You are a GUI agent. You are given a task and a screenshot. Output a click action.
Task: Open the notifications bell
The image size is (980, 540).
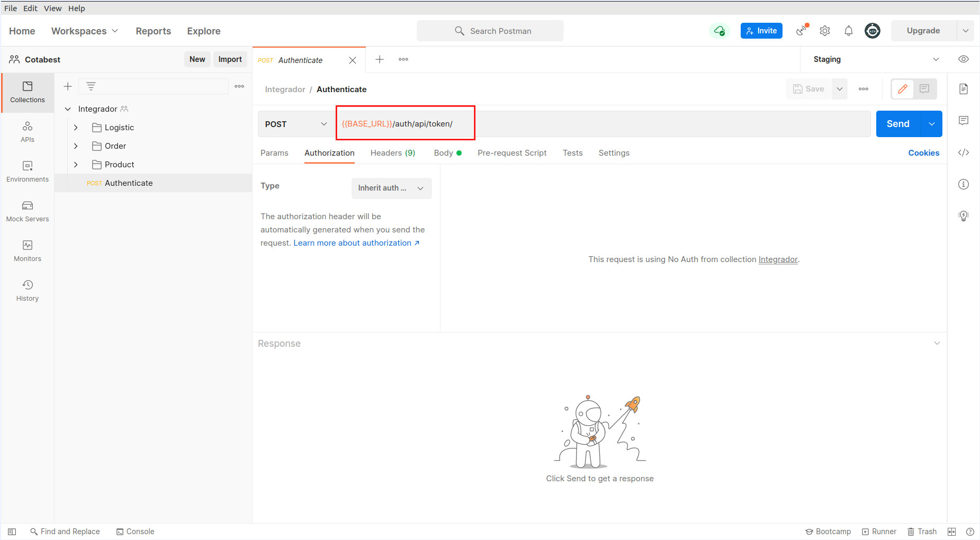[x=849, y=31]
